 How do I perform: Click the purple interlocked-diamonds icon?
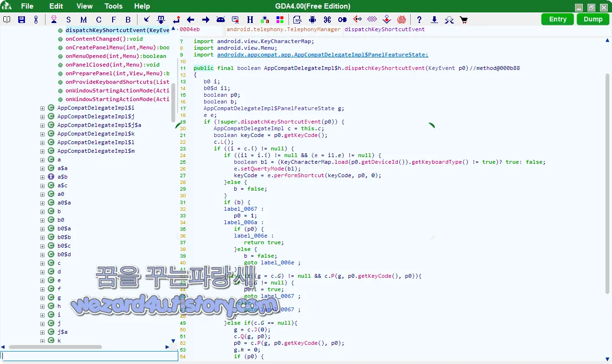coord(372,20)
